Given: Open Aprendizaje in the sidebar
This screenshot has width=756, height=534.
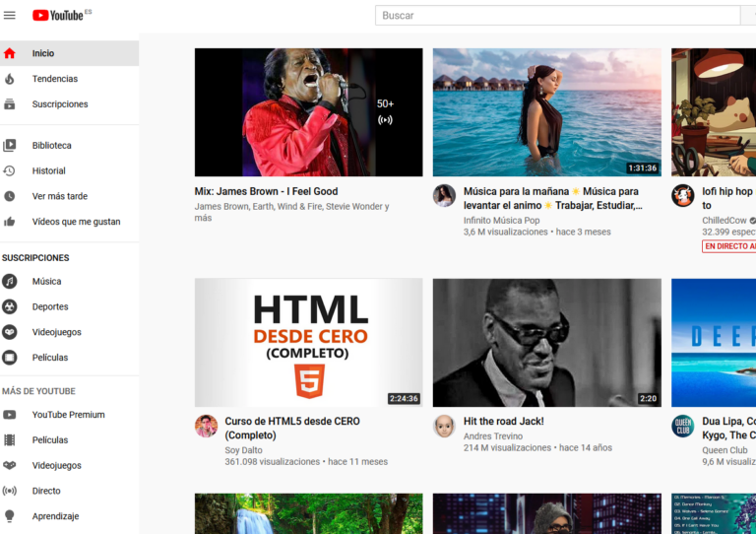Looking at the screenshot, I should [x=70, y=516].
